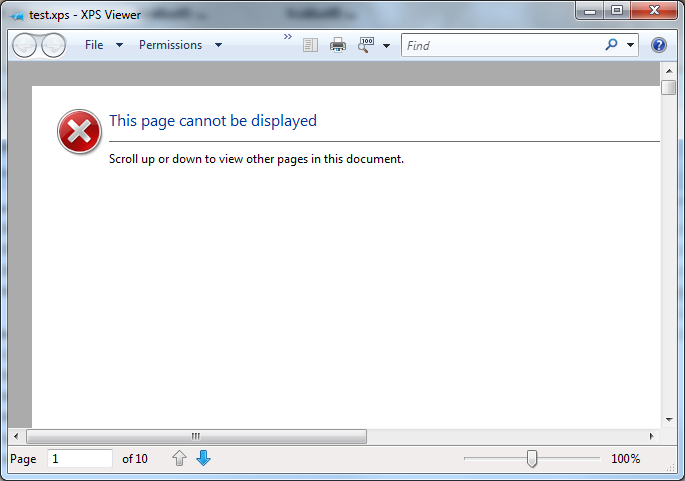Click the 'This page cannot be displayed' heading
The image size is (685, 481).
[x=213, y=121]
